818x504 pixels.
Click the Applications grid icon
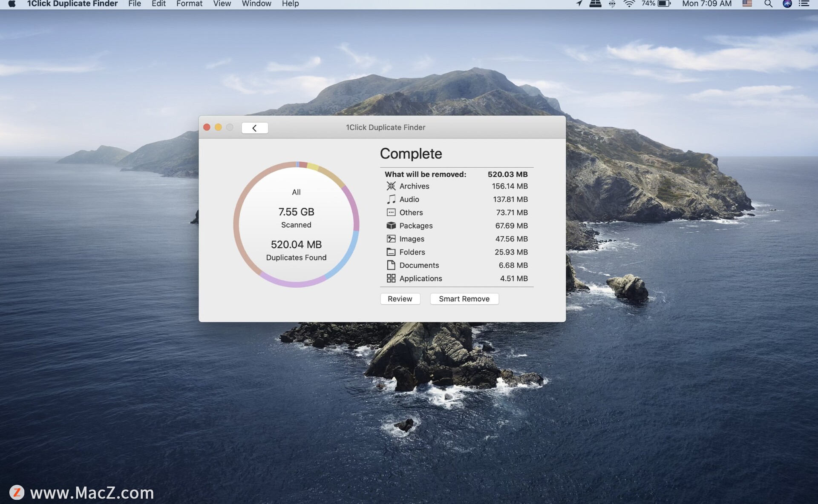pyautogui.click(x=391, y=278)
